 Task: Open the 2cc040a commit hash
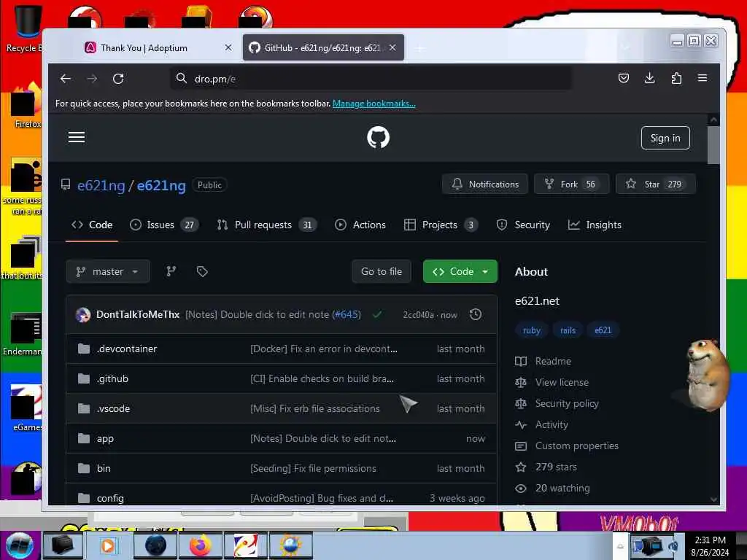click(418, 315)
